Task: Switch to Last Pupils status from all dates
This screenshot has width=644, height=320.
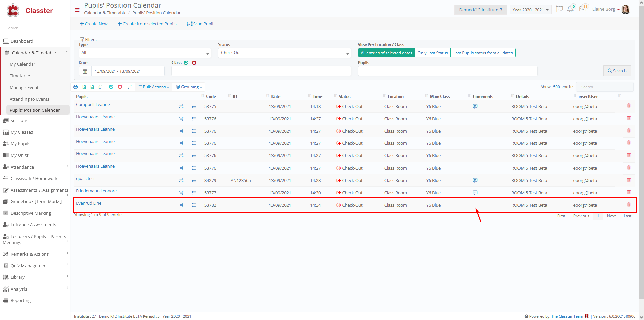Action: click(483, 53)
